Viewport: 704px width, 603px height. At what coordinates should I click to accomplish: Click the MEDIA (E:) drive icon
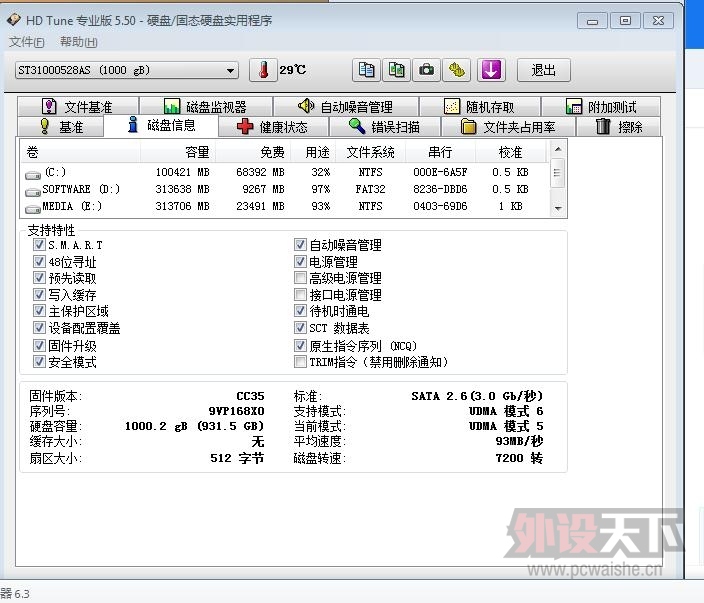(33, 209)
